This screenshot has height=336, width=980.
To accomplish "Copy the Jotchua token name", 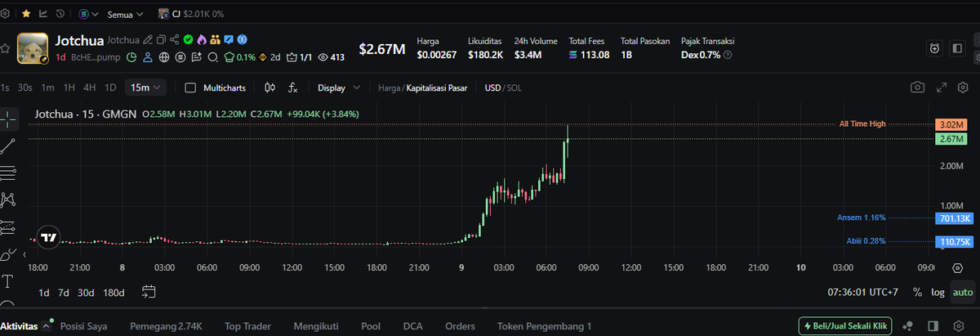I will point(161,39).
